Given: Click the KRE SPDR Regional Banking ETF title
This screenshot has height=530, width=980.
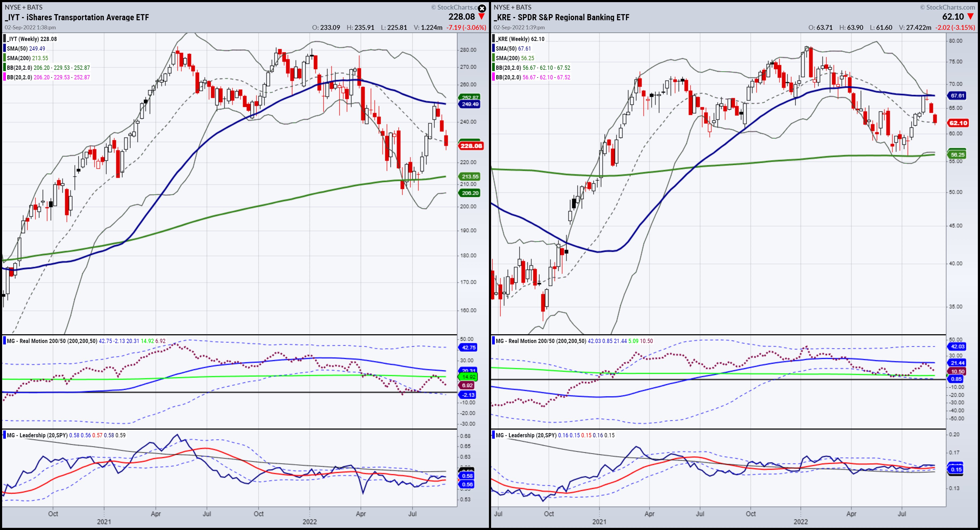Looking at the screenshot, I should [562, 18].
